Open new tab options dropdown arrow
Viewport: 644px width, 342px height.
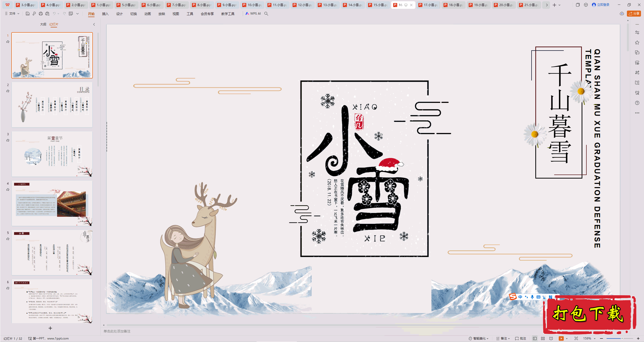coord(559,5)
